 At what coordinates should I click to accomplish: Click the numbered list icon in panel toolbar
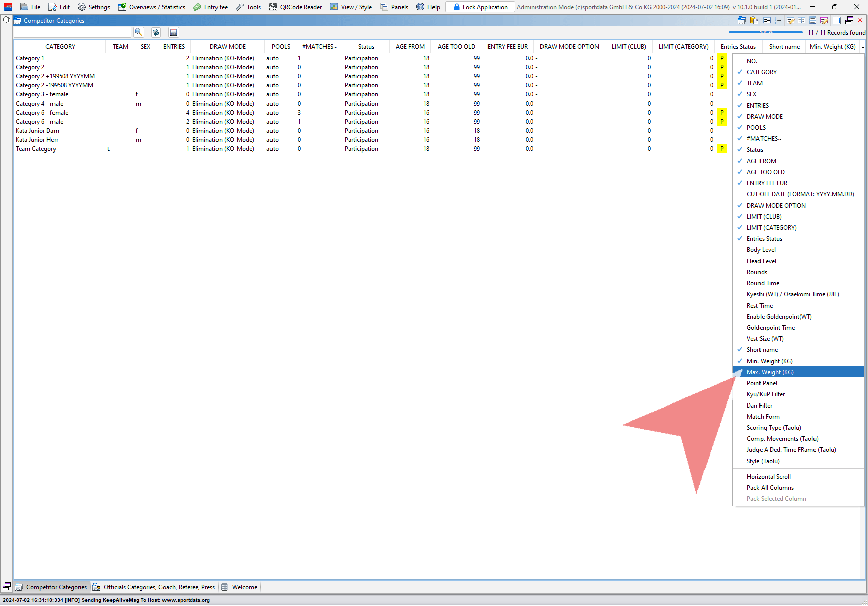click(x=778, y=21)
